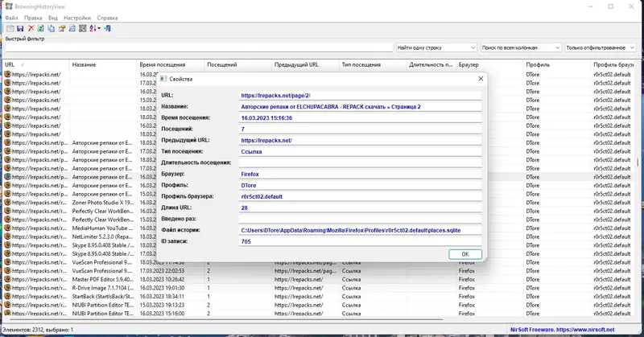Click Firefox icon of StartBack row

click(7, 296)
